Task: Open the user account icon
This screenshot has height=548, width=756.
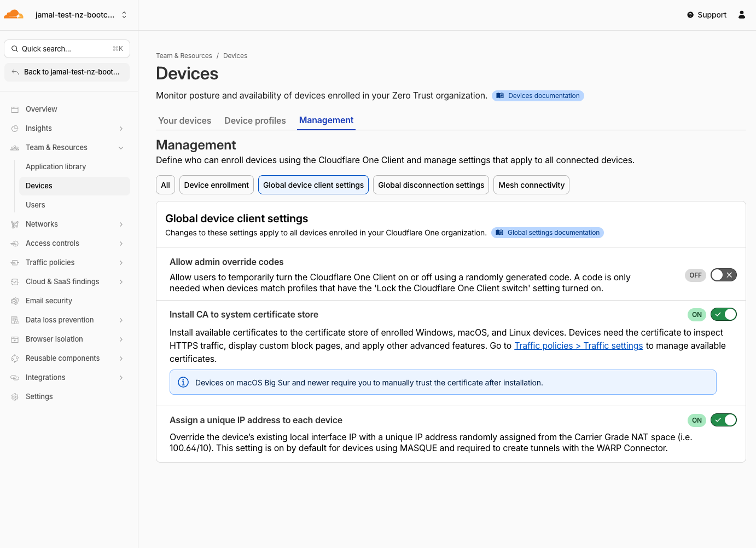Action: [x=742, y=15]
